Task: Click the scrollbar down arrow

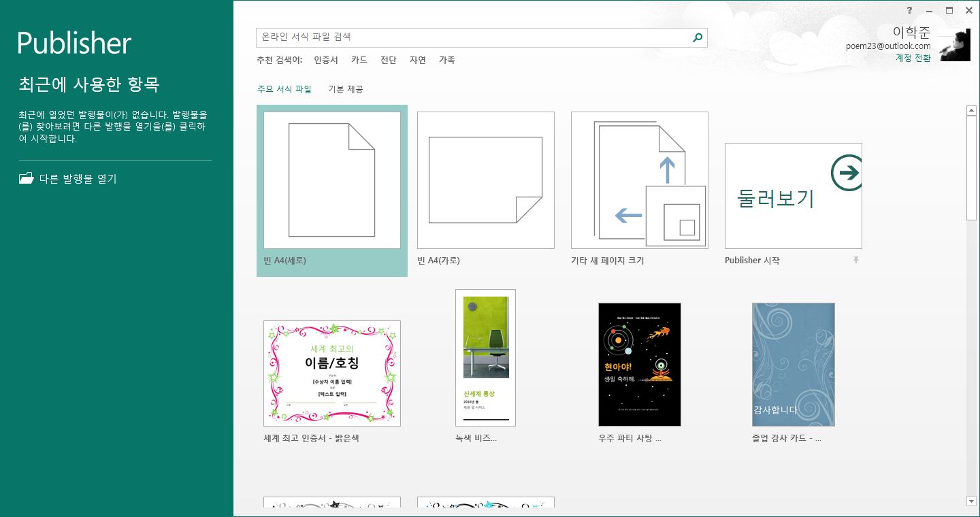Action: [x=971, y=501]
